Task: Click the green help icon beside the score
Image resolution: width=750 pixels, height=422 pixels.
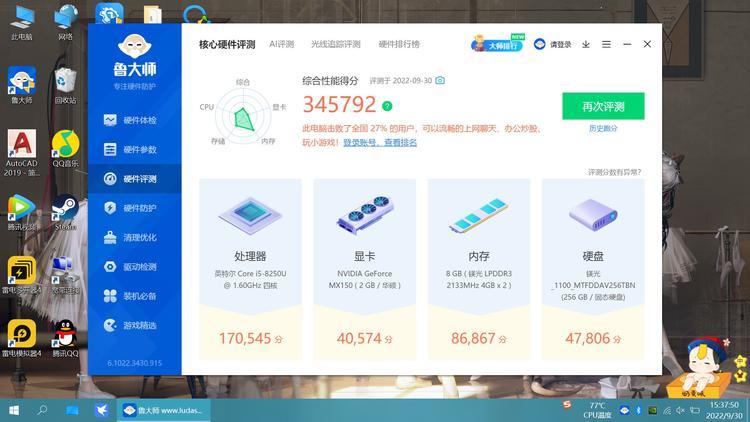Action: click(x=387, y=105)
